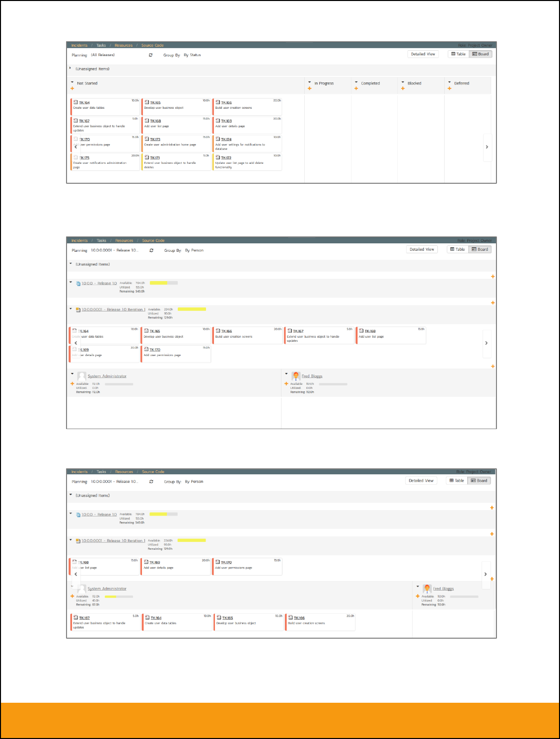Click the refresh icon in the bottom screenshot
Viewport: 560px width, 739px height.
[151, 482]
